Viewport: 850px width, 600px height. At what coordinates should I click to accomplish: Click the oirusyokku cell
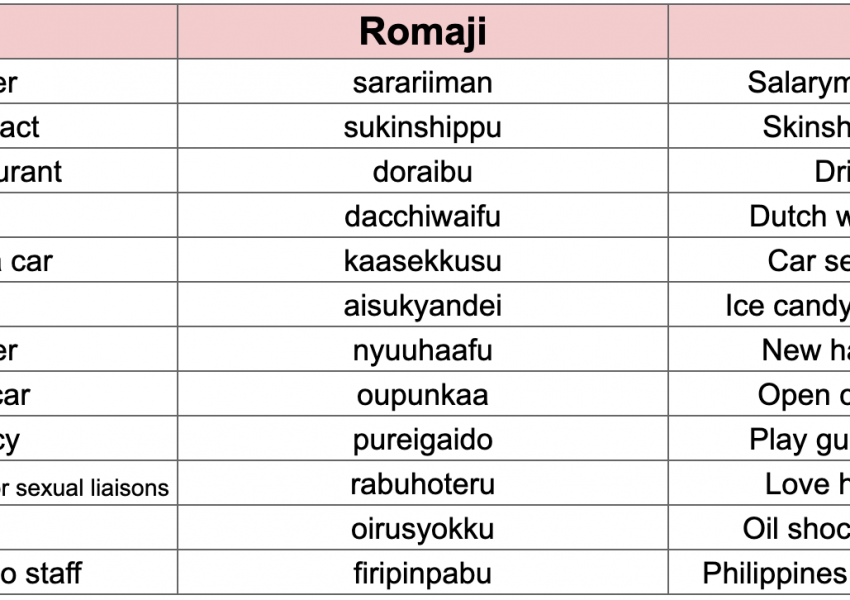click(422, 528)
